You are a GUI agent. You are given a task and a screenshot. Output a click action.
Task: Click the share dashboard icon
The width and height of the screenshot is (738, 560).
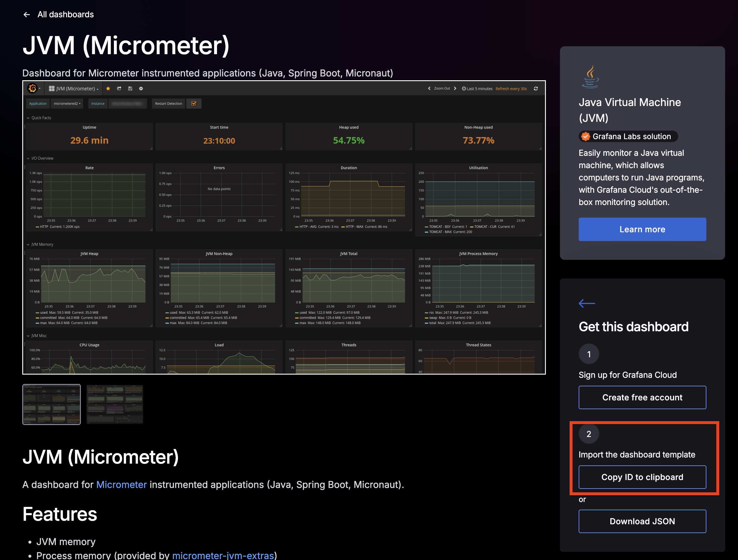pyautogui.click(x=119, y=88)
